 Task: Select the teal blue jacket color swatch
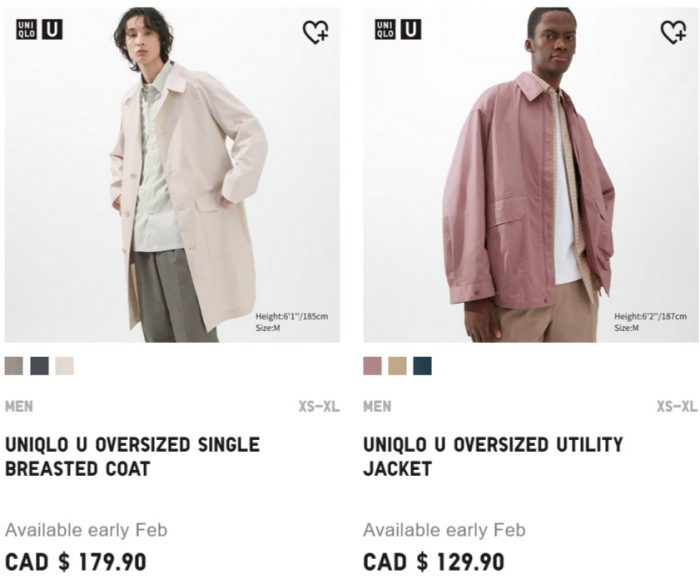click(422, 366)
